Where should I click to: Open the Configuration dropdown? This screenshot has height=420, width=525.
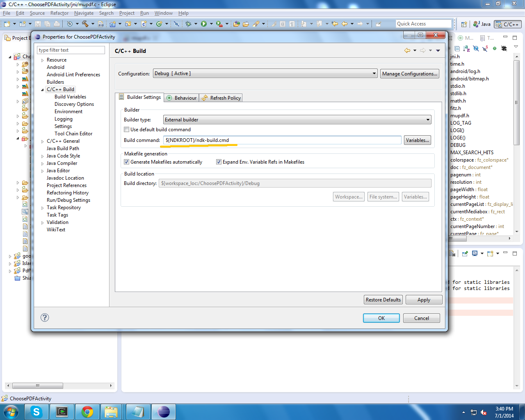point(265,73)
